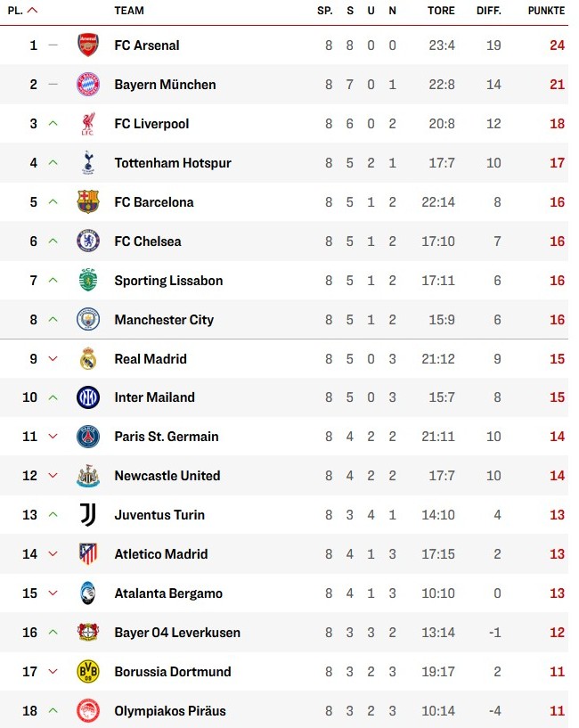Click the Tottenham Hotspur cockerel logo
This screenshot has width=579, height=728.
click(x=88, y=163)
